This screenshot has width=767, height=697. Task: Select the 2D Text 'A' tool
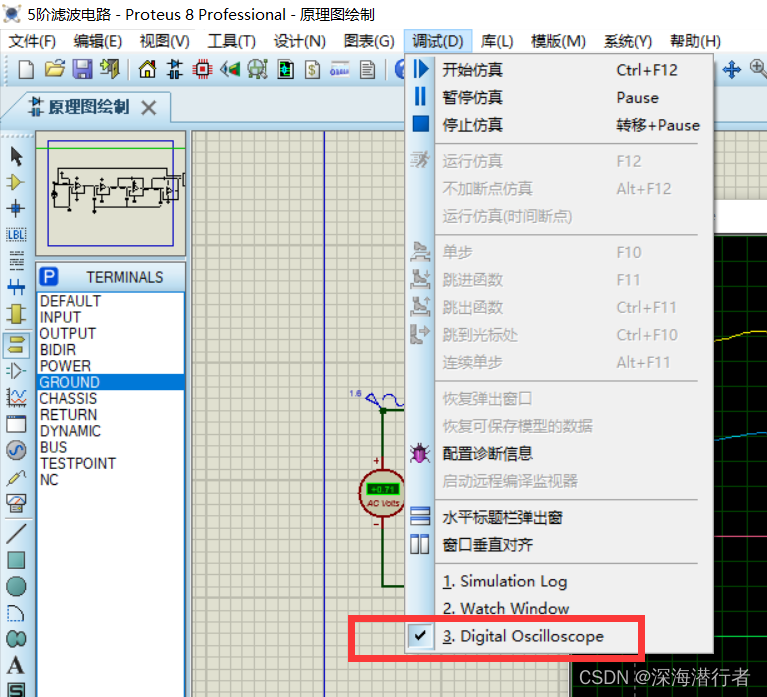pyautogui.click(x=16, y=665)
